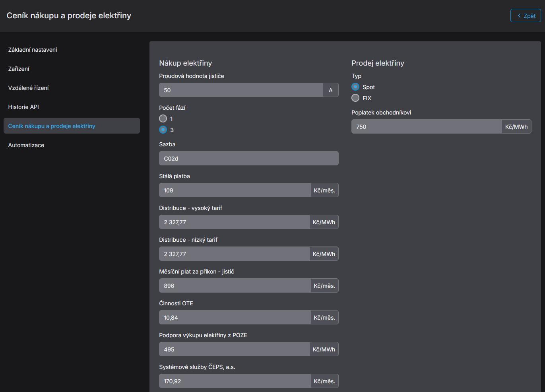
Task: Edit Distribuce - vysoký tarif value
Action: point(234,222)
